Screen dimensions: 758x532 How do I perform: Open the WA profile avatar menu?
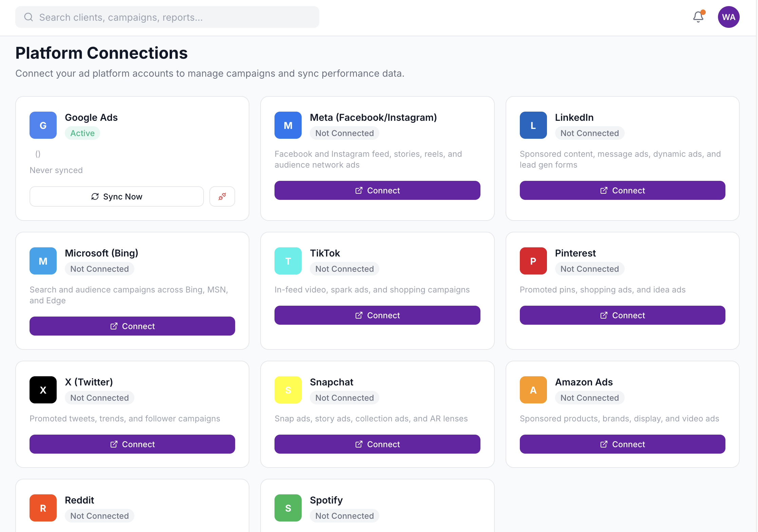728,17
